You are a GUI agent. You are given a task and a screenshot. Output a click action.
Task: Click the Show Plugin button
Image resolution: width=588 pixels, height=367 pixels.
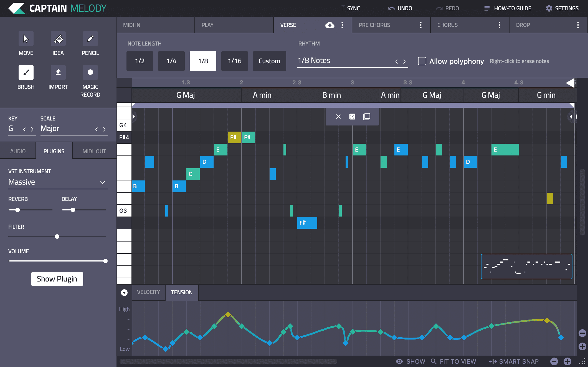(57, 279)
